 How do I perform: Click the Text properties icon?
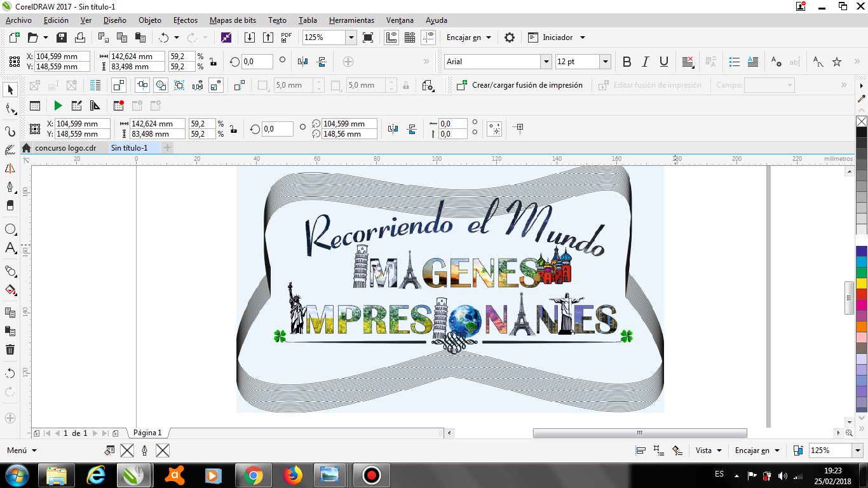776,62
